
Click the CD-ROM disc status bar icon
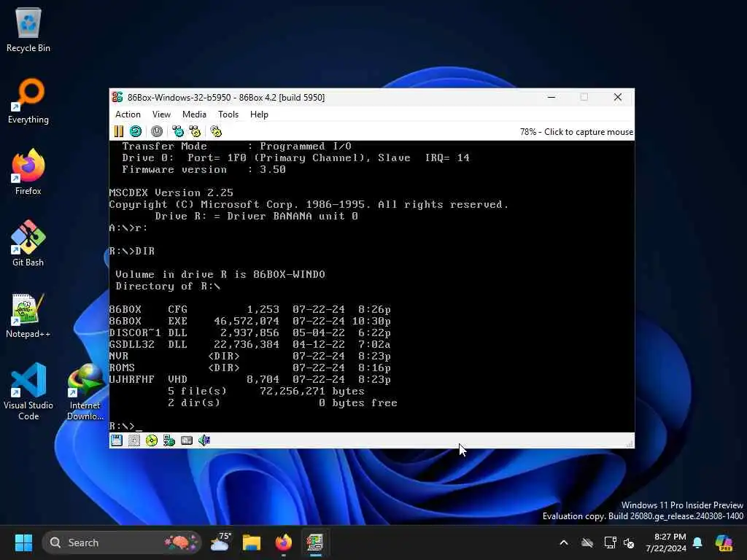(152, 440)
